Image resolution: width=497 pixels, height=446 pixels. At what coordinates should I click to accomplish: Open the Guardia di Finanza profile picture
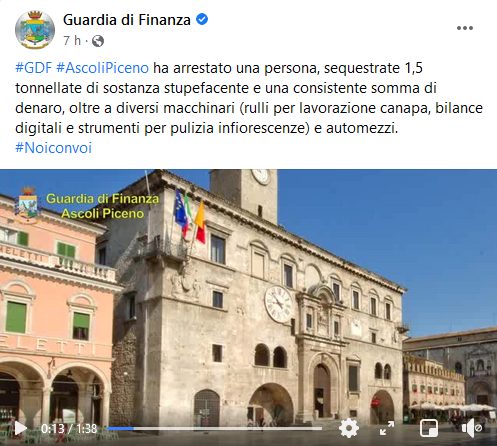(x=35, y=30)
